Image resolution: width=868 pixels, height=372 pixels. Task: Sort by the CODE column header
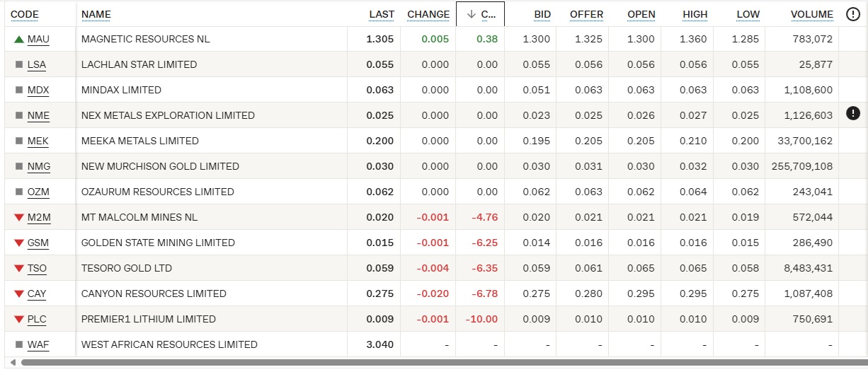(x=25, y=14)
